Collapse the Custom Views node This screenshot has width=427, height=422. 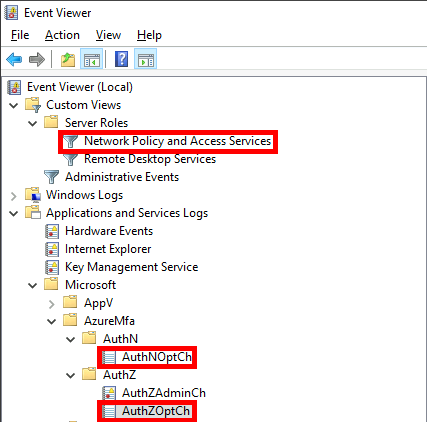click(x=14, y=106)
